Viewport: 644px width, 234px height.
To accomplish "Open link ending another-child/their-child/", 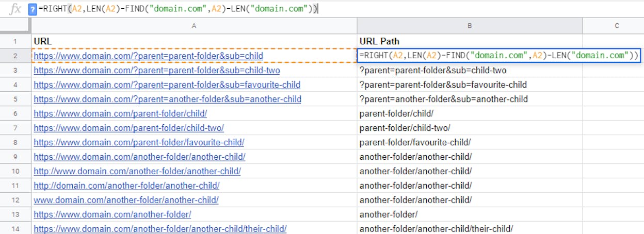I will tap(160, 228).
